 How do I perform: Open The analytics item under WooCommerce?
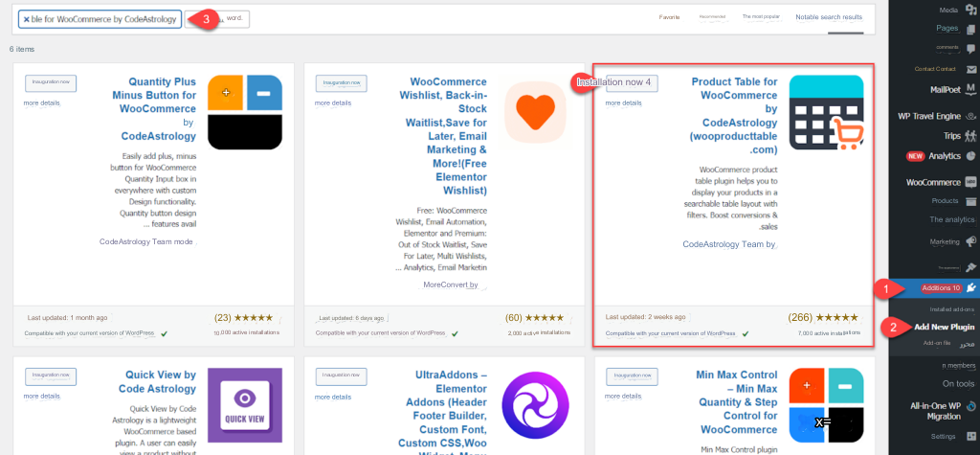tap(952, 219)
